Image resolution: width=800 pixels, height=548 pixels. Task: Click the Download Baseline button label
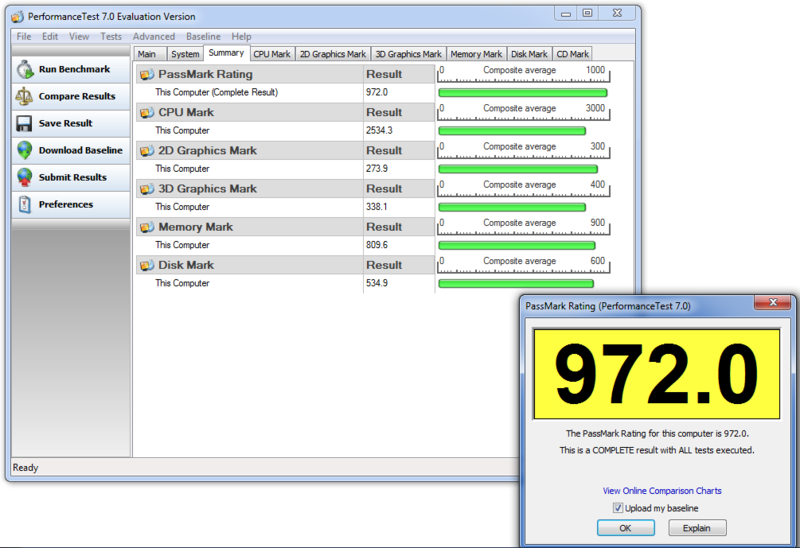point(81,150)
